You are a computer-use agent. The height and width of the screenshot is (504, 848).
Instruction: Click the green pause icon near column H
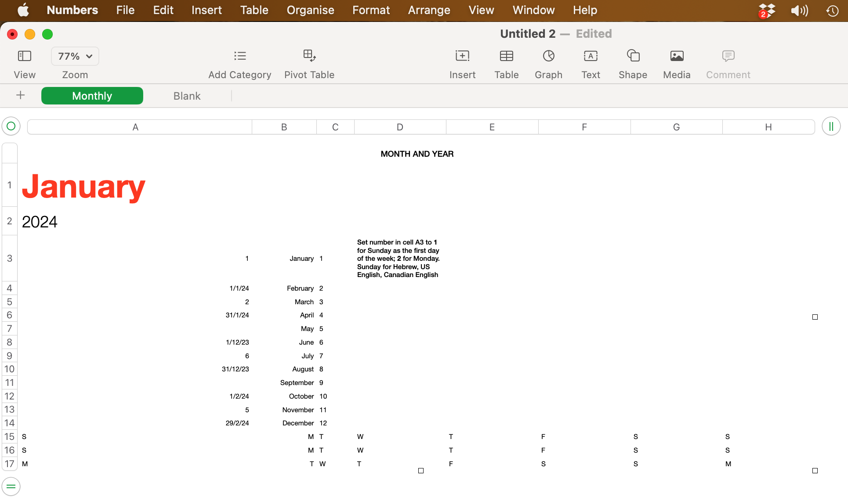(x=831, y=126)
